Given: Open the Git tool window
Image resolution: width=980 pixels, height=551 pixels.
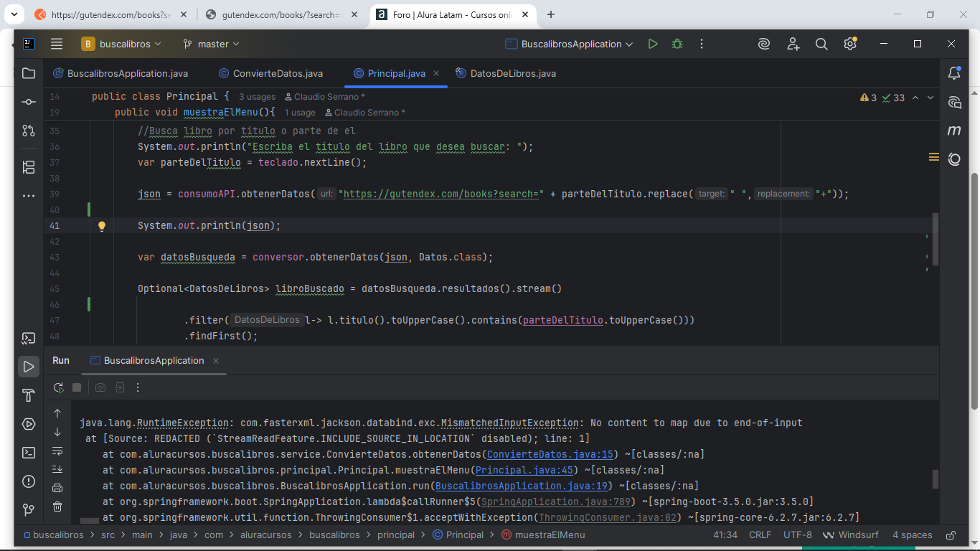Looking at the screenshot, I should (29, 510).
